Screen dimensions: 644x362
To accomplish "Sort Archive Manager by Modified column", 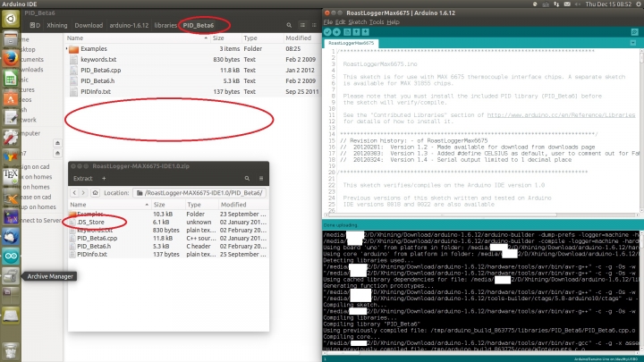I will pyautogui.click(x=243, y=205).
